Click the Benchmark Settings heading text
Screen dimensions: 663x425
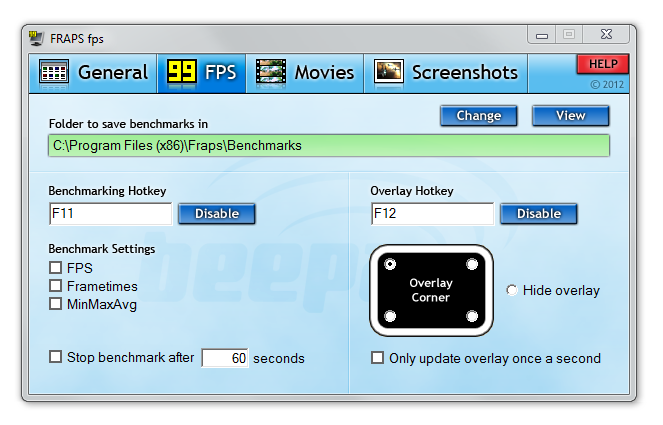(x=101, y=249)
